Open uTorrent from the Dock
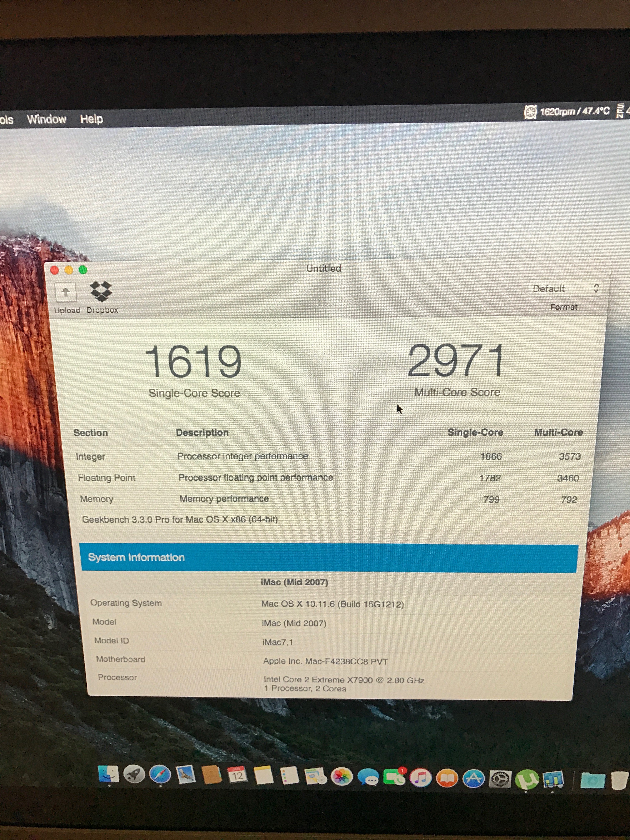 click(x=527, y=779)
